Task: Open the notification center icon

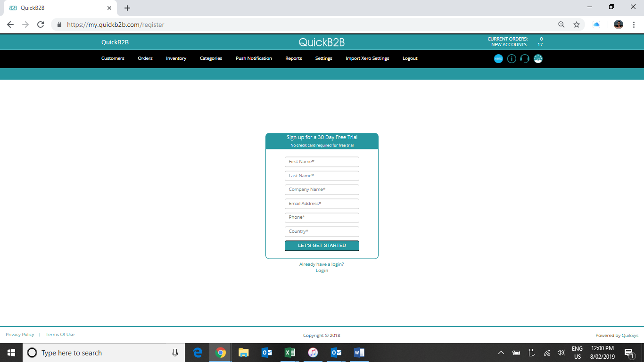Action: click(x=629, y=353)
